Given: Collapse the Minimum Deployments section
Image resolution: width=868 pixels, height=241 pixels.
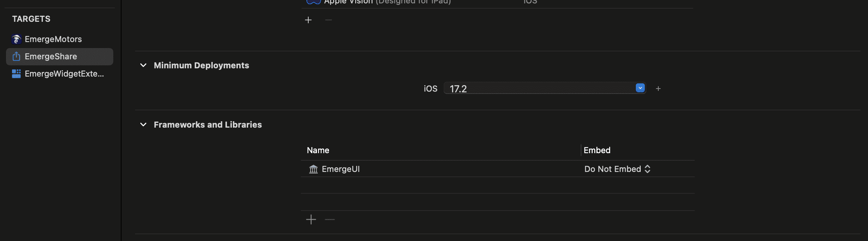Looking at the screenshot, I should click(x=143, y=65).
